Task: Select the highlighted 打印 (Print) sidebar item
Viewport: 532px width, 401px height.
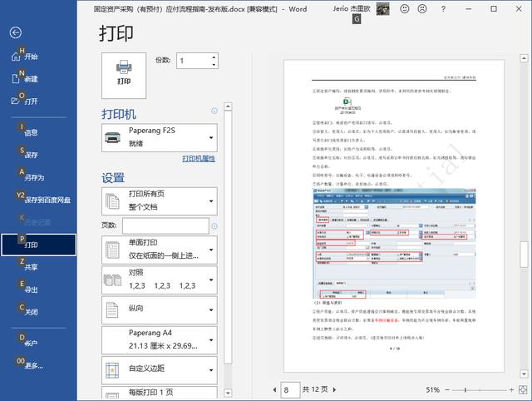Action: pyautogui.click(x=38, y=245)
